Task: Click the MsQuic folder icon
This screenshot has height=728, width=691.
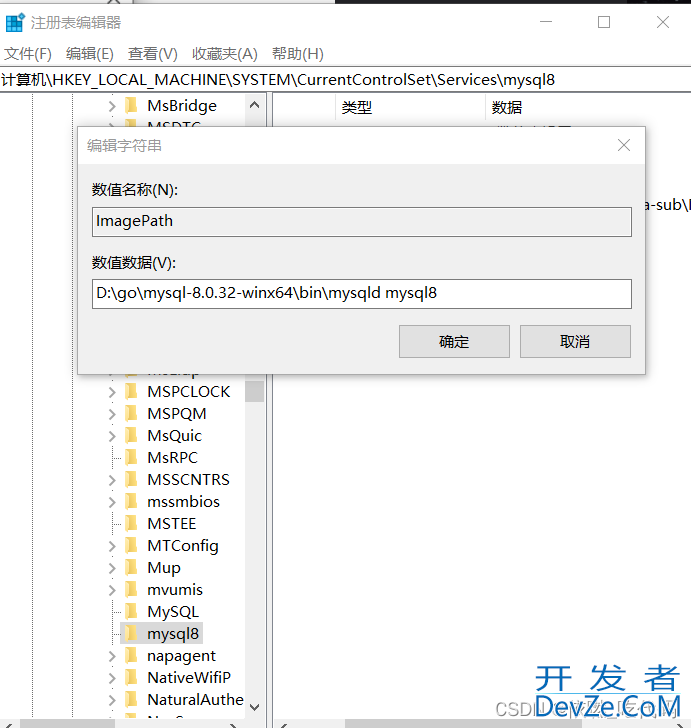Action: tap(131, 435)
